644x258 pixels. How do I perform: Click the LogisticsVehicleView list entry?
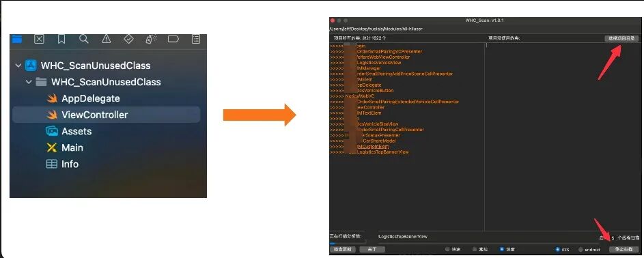tap(378, 63)
